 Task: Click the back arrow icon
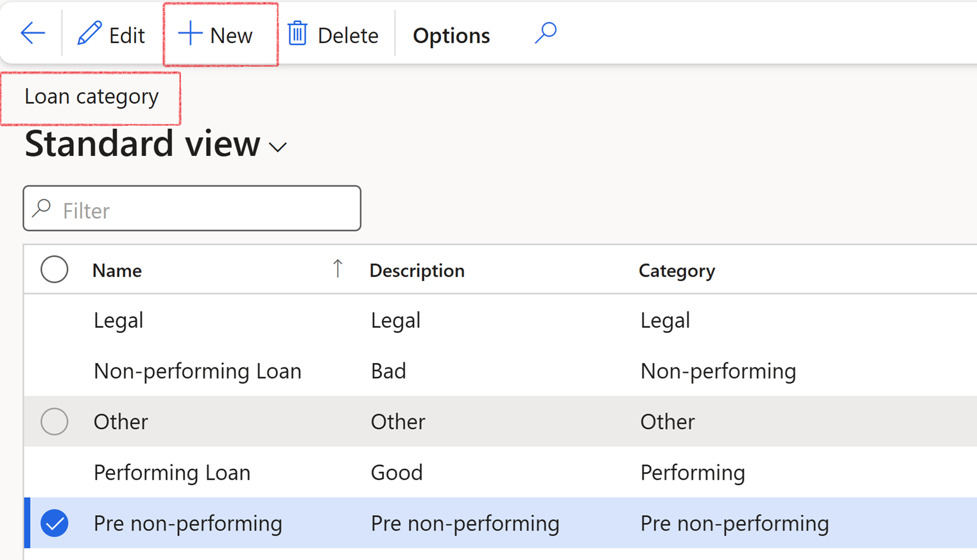(32, 33)
